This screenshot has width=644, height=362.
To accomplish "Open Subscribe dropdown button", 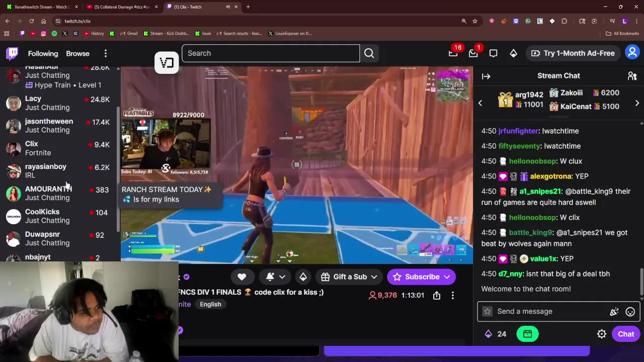I will 422,277.
